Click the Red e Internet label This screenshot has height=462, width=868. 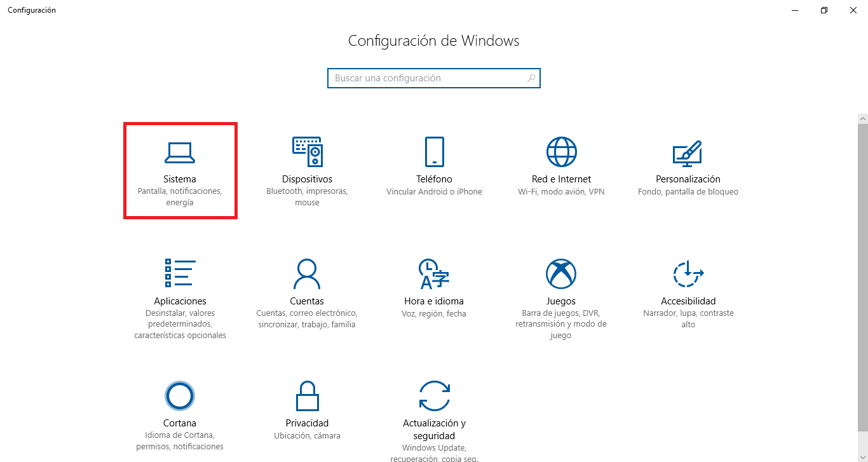[561, 179]
